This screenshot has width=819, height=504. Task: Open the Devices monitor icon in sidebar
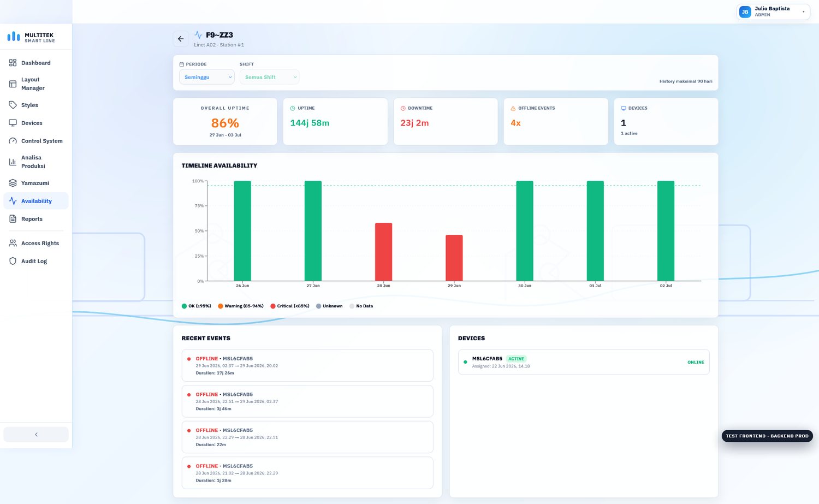point(13,123)
